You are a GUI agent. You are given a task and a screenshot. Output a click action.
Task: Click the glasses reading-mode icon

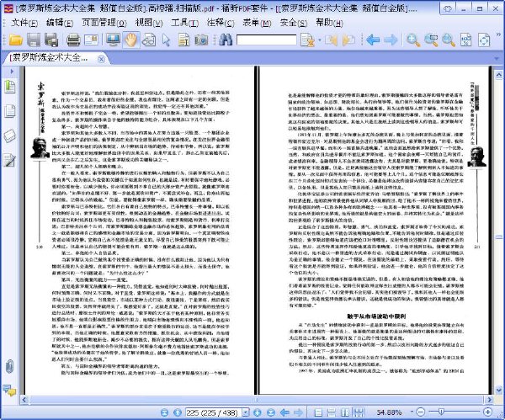149,40
